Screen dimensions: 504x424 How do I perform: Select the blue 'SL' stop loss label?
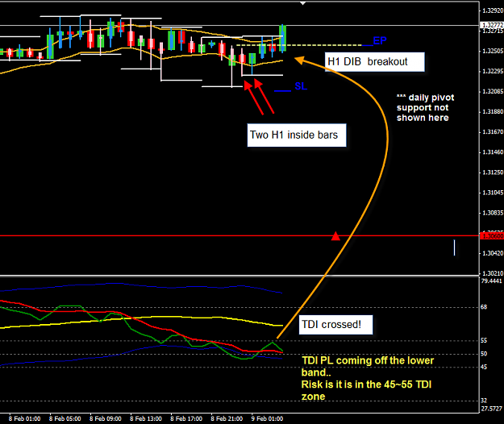click(x=301, y=86)
